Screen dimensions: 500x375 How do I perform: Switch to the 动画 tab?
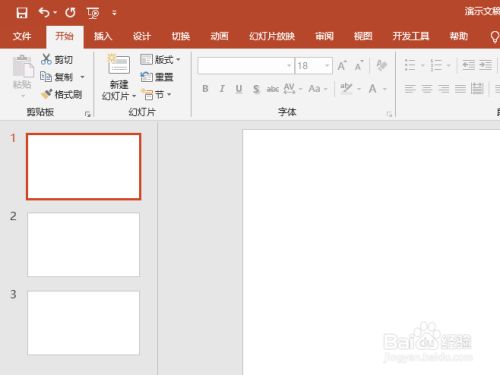tap(219, 36)
